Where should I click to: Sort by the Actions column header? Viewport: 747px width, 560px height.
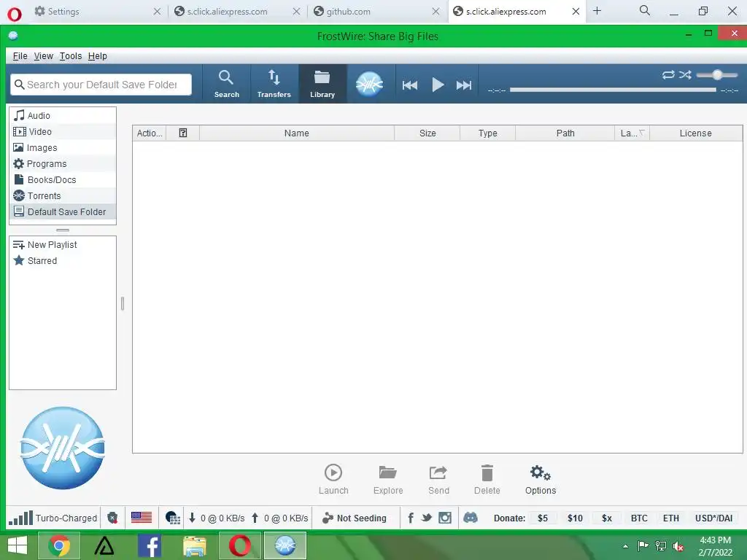pyautogui.click(x=150, y=133)
